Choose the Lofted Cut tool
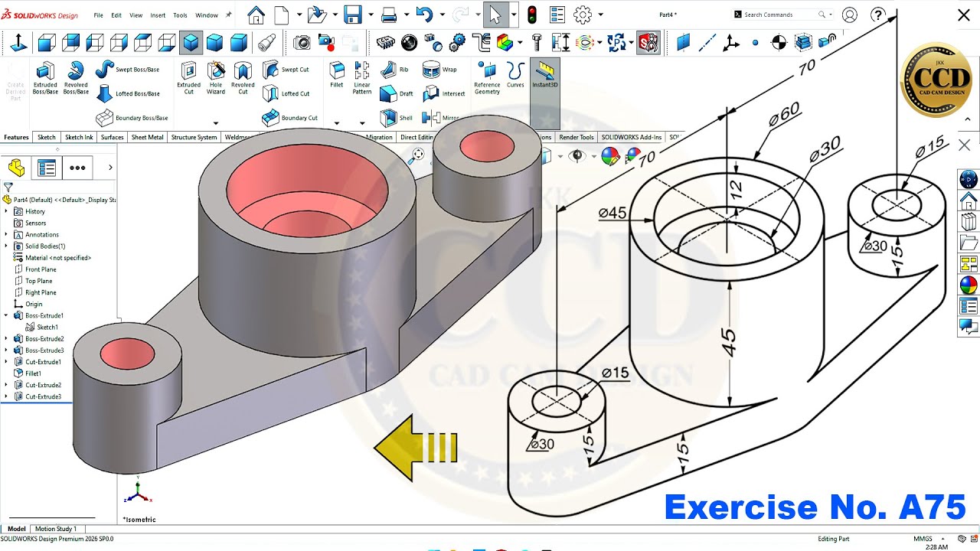The image size is (980, 551). pyautogui.click(x=286, y=93)
